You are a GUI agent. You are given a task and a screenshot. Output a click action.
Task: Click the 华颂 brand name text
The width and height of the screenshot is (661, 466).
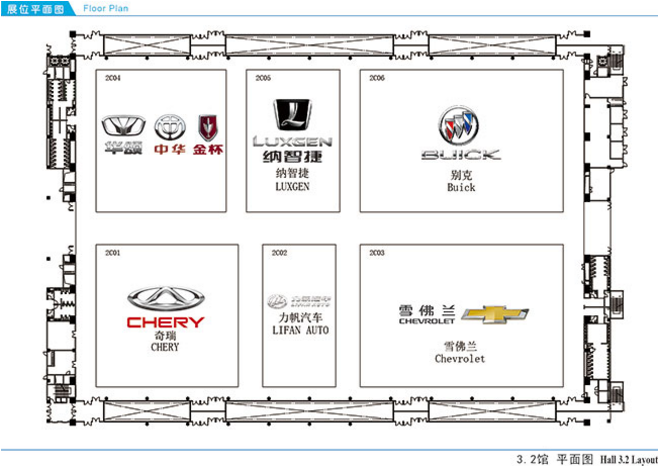pos(124,148)
